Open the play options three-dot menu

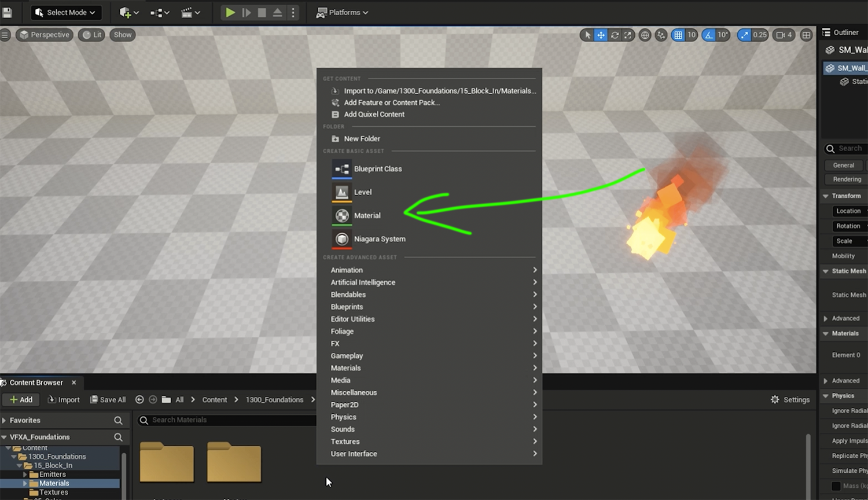293,12
